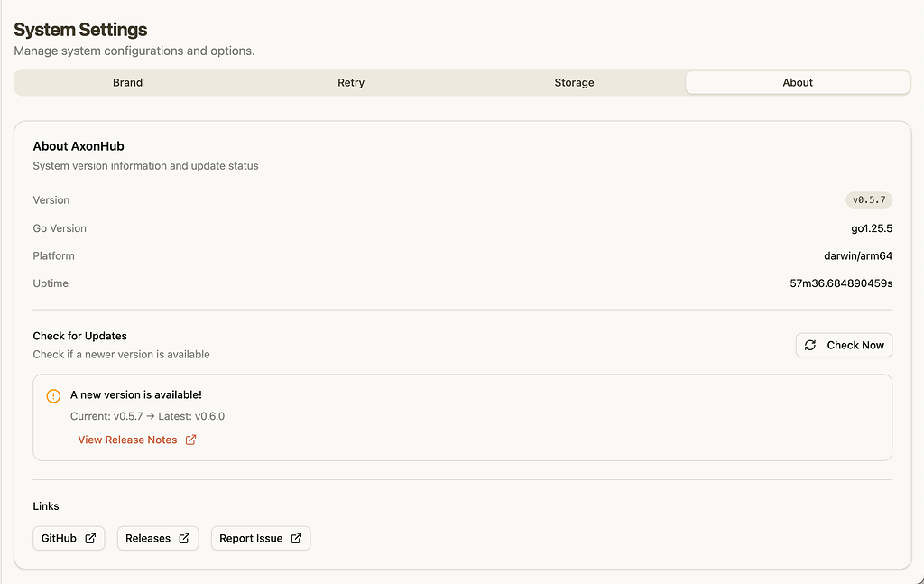Switch to the Brand tab

tap(128, 82)
